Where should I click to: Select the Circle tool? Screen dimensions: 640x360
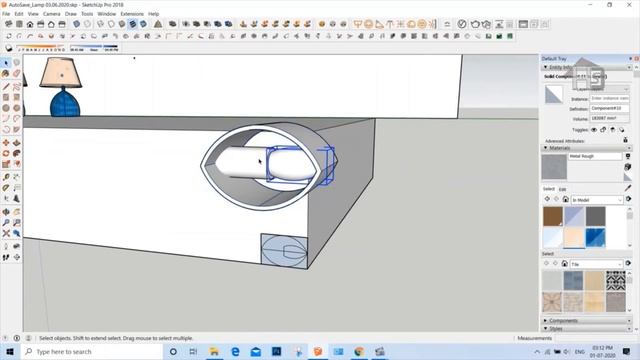point(6,108)
